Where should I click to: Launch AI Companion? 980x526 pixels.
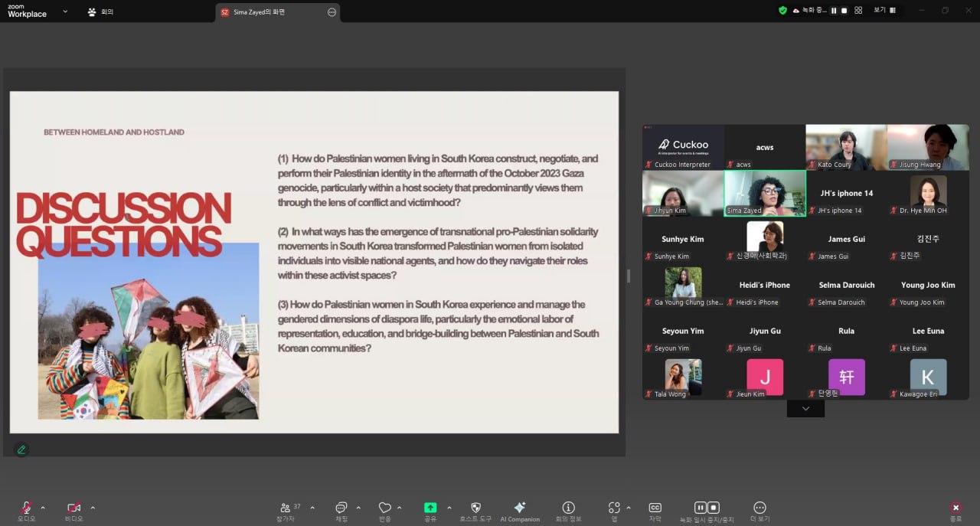click(x=520, y=511)
